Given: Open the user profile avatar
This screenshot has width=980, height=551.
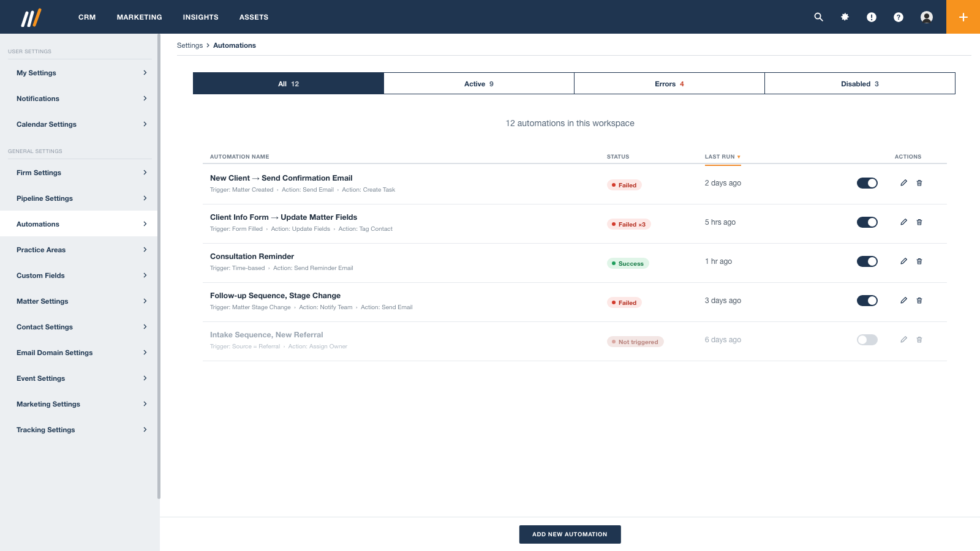Looking at the screenshot, I should tap(927, 17).
